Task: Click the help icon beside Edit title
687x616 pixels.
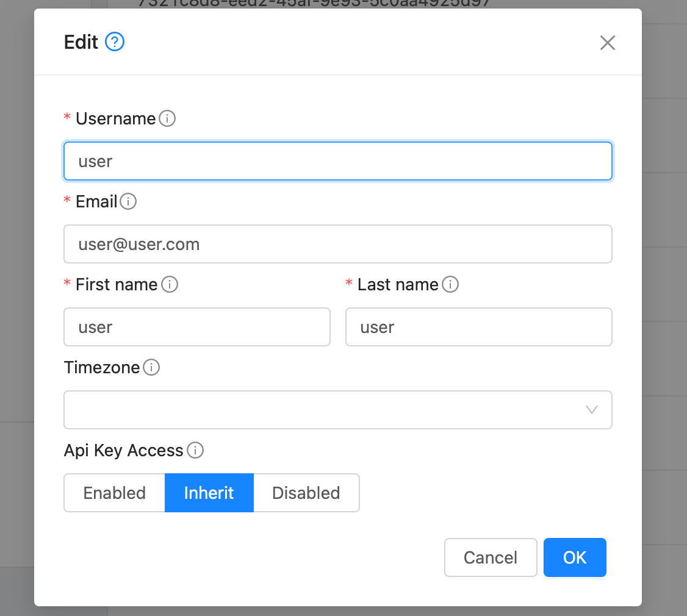Action: tap(113, 42)
